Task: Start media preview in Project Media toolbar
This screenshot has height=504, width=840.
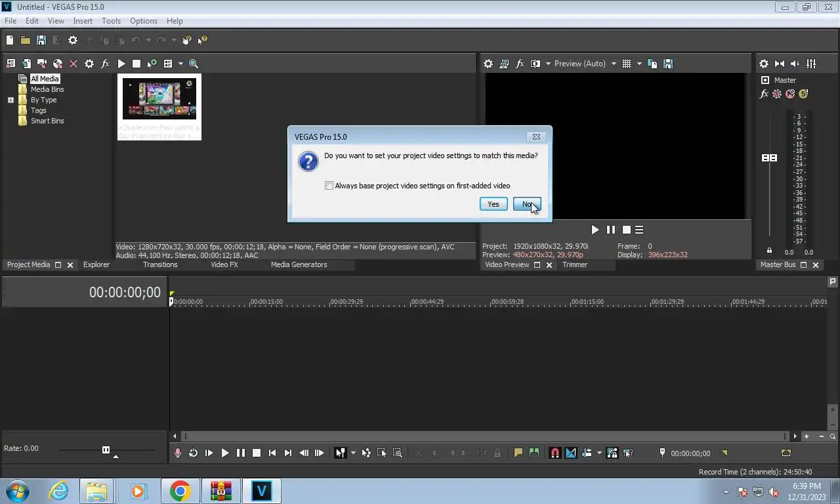Action: pos(121,64)
